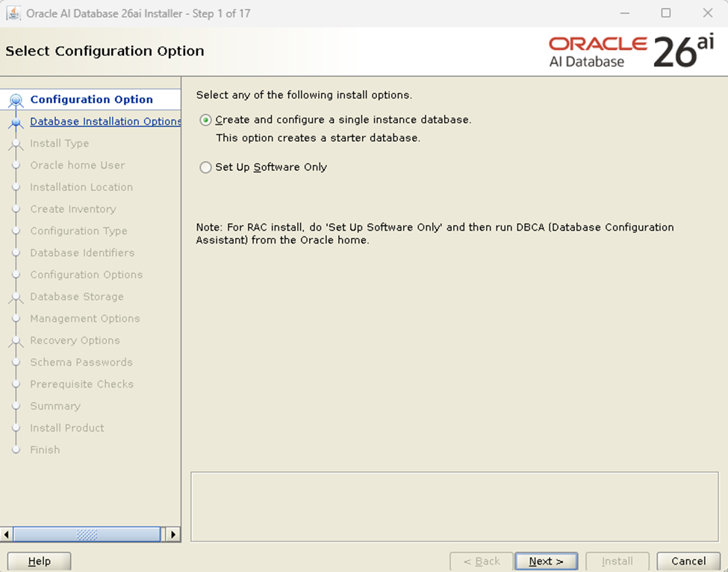Click the empty message box at bottom
This screenshot has width=728, height=572.
tap(455, 506)
